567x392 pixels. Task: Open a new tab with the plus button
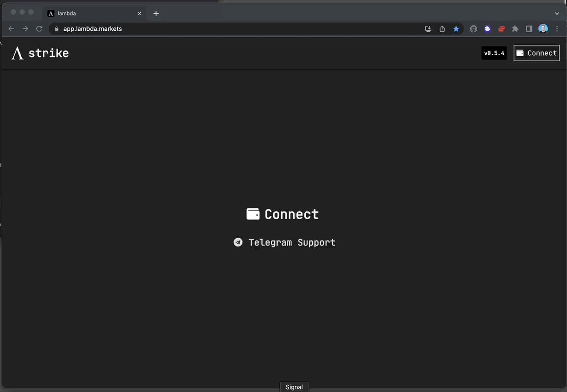(156, 13)
